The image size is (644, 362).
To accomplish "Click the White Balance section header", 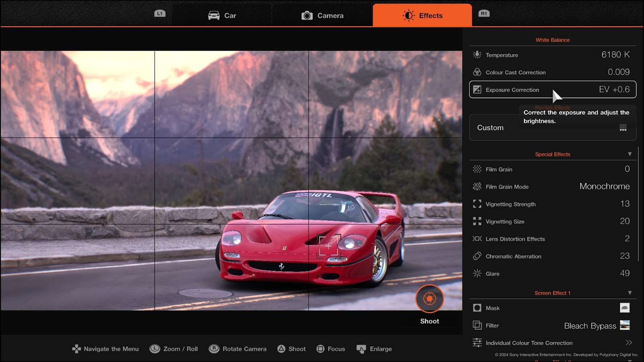I will pyautogui.click(x=552, y=40).
